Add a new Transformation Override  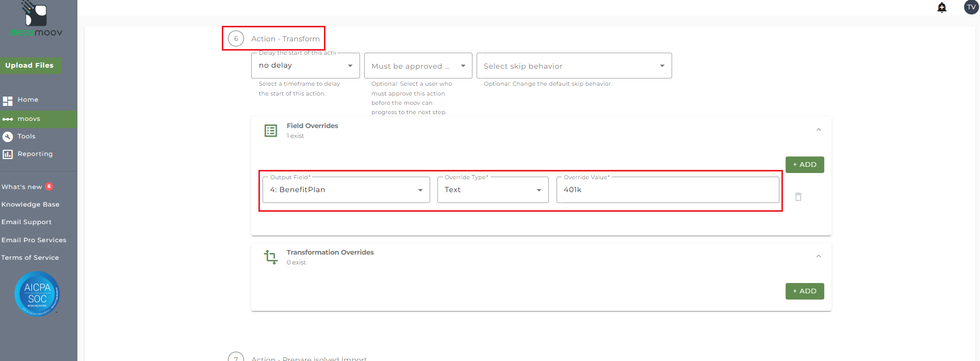click(x=804, y=291)
